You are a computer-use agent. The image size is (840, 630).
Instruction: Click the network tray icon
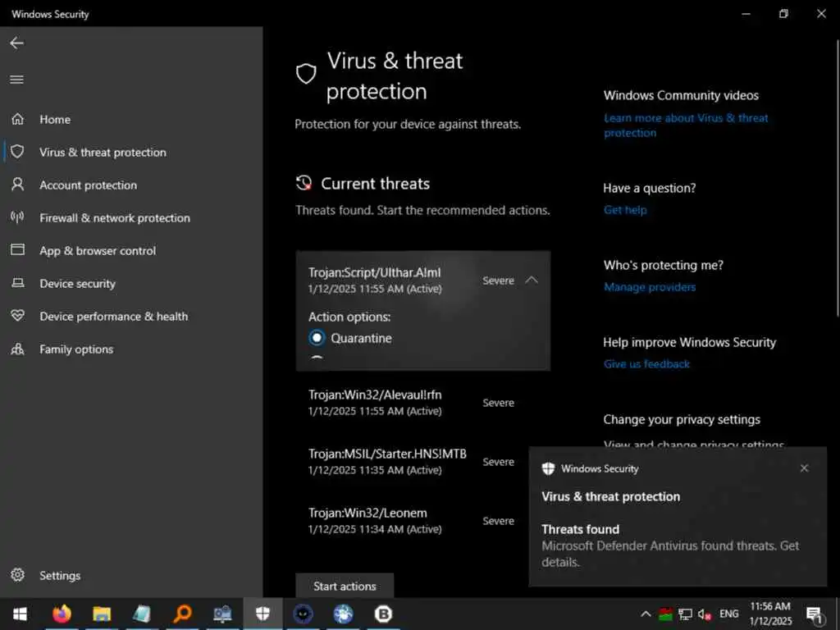pos(685,614)
